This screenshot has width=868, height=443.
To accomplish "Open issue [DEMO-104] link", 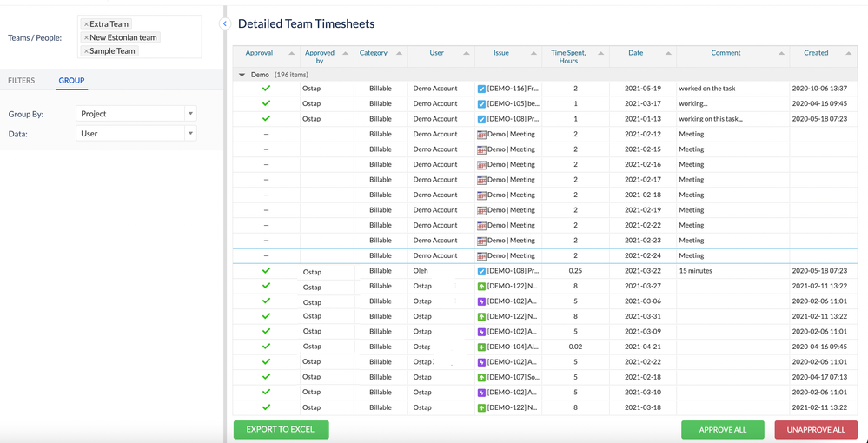I will (x=513, y=347).
